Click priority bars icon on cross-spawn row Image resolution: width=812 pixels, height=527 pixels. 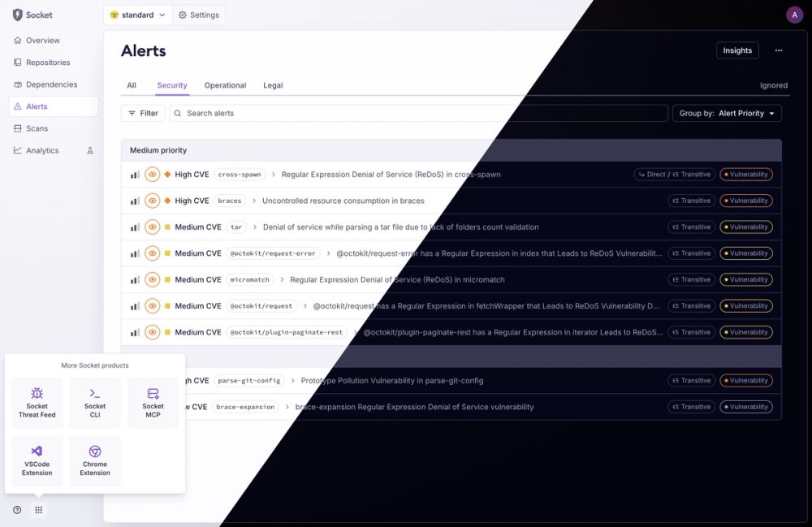[135, 175]
